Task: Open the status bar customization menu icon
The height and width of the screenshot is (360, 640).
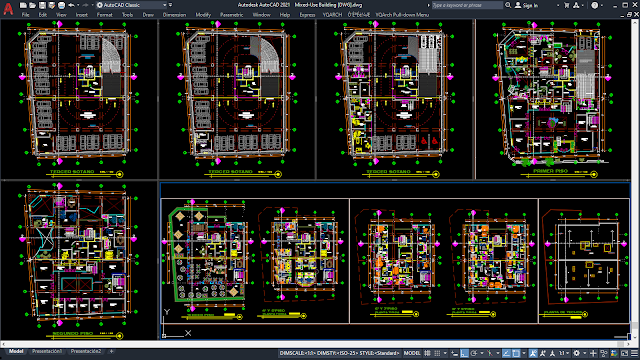Action: coord(634,353)
